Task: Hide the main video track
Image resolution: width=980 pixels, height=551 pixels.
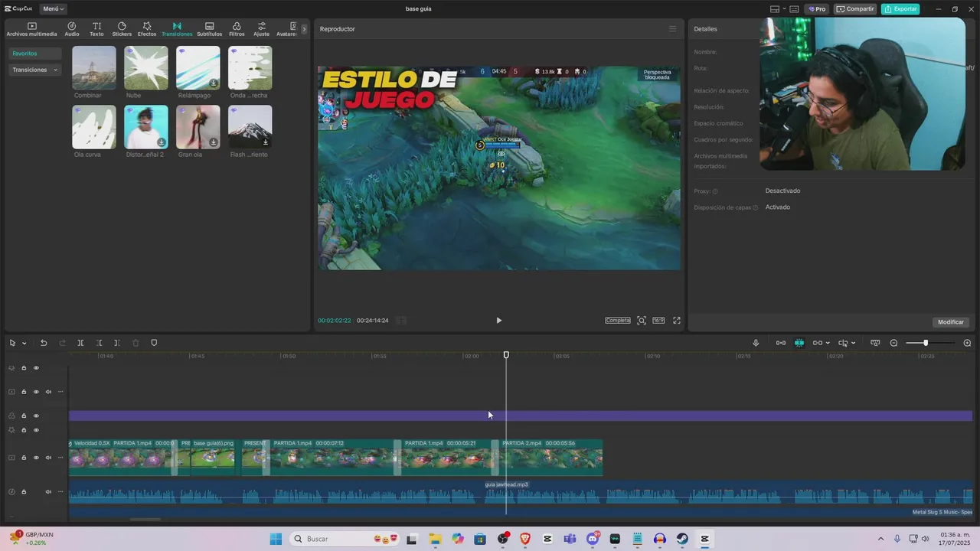Action: (36, 458)
